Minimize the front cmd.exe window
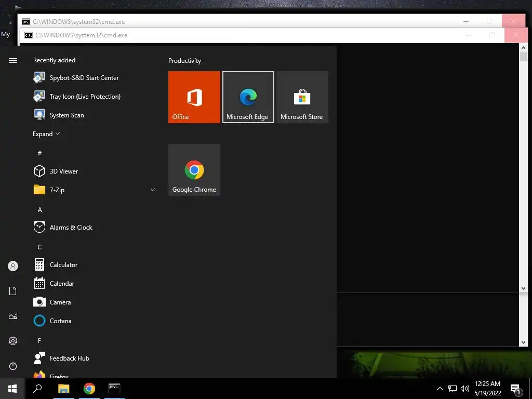Screen dimensions: 532x399 [469, 35]
